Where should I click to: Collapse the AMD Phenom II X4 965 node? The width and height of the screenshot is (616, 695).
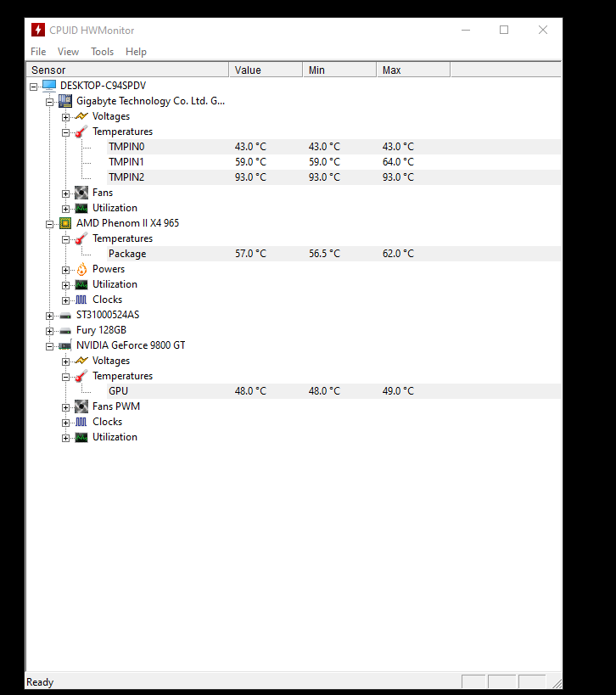pyautogui.click(x=49, y=224)
